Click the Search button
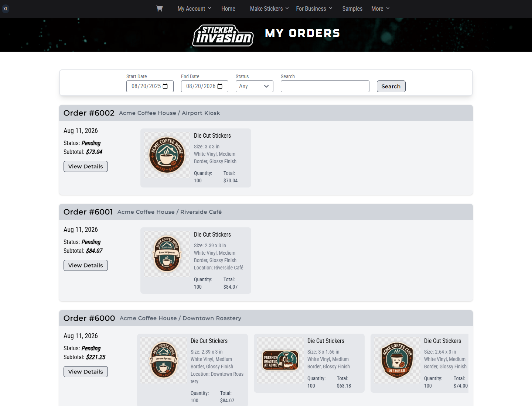The width and height of the screenshot is (532, 406). 391,86
